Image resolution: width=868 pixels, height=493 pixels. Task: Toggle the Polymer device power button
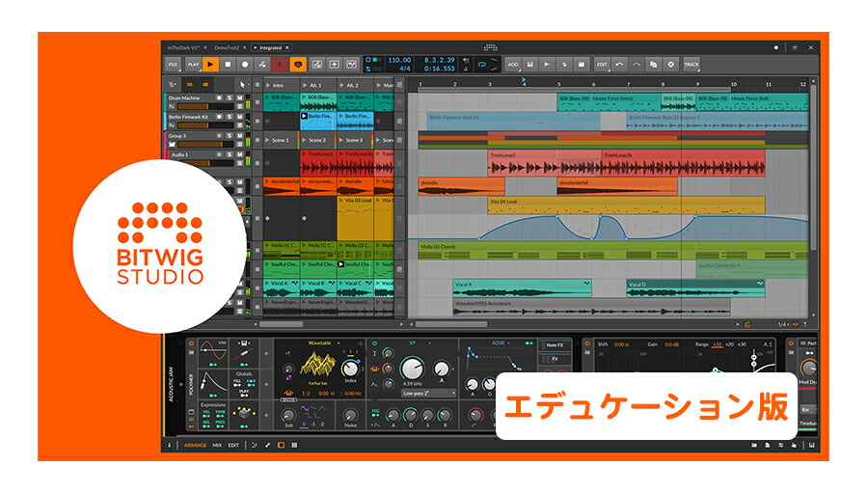tap(192, 343)
